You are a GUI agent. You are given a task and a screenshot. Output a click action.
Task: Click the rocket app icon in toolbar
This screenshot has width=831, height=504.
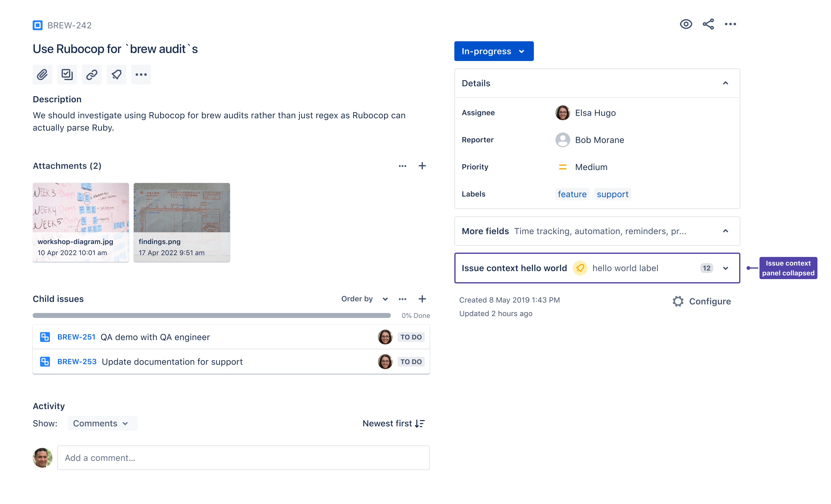point(116,75)
